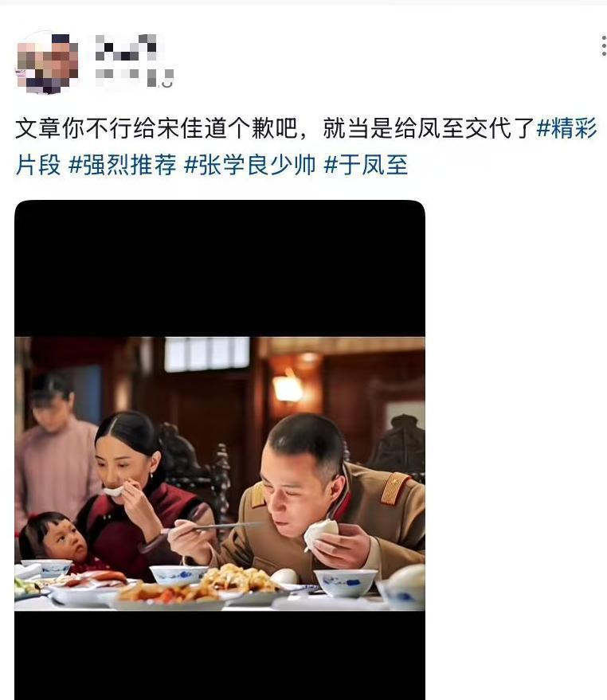The image size is (607, 700).
Task: Follow the #强烈推荐 hashtag link
Action: (123, 165)
